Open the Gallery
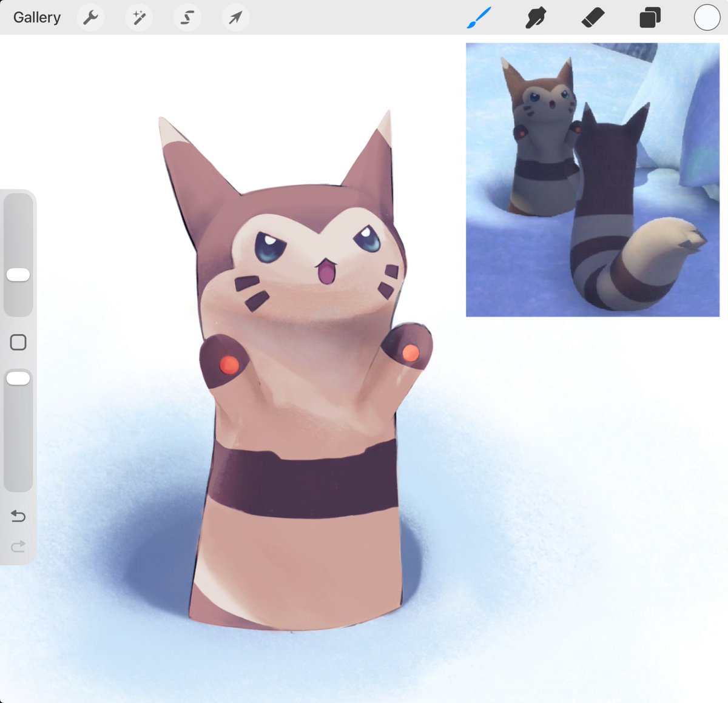The image size is (728, 703). [x=37, y=18]
